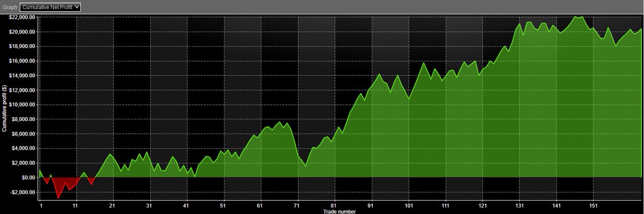
Task: Click the $16,000.00 y-axis label
Action: coord(23,61)
